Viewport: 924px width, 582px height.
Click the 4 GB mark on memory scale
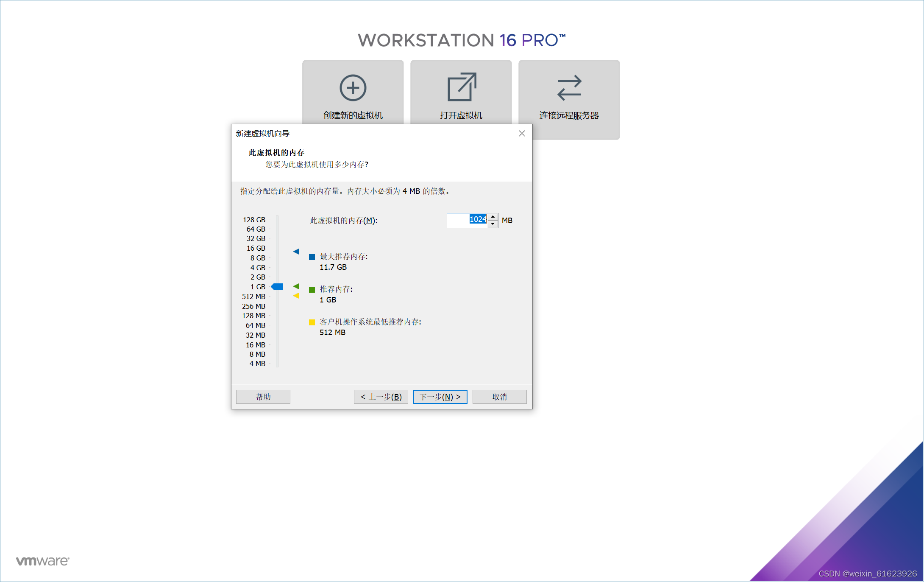[258, 268]
